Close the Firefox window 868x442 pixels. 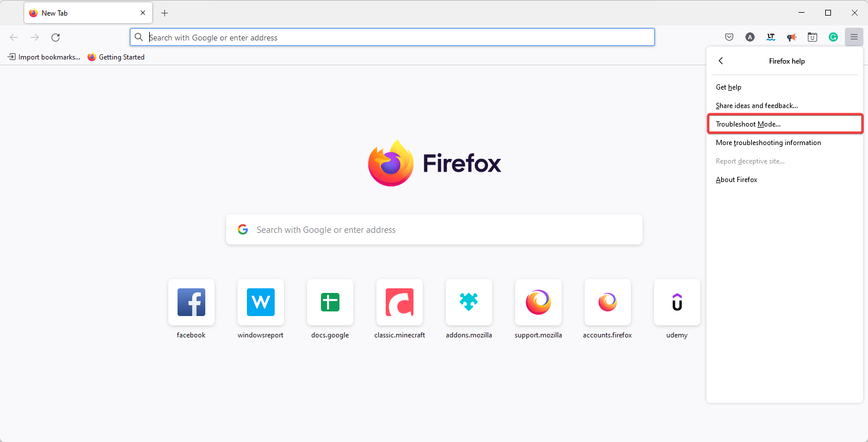(x=855, y=13)
